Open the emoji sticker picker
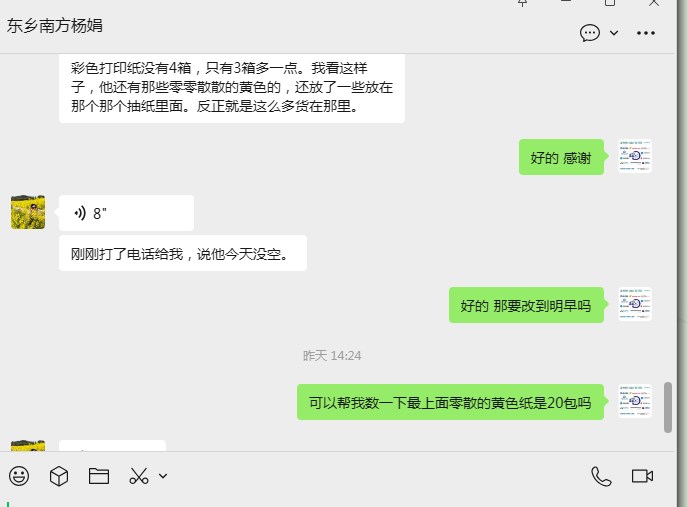Viewport: 688px width, 507px height. (19, 476)
